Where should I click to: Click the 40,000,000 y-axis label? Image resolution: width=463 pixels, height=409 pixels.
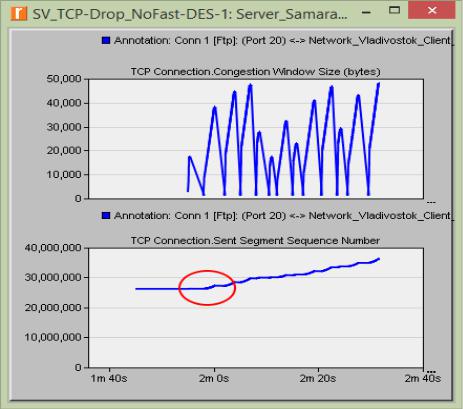53,248
